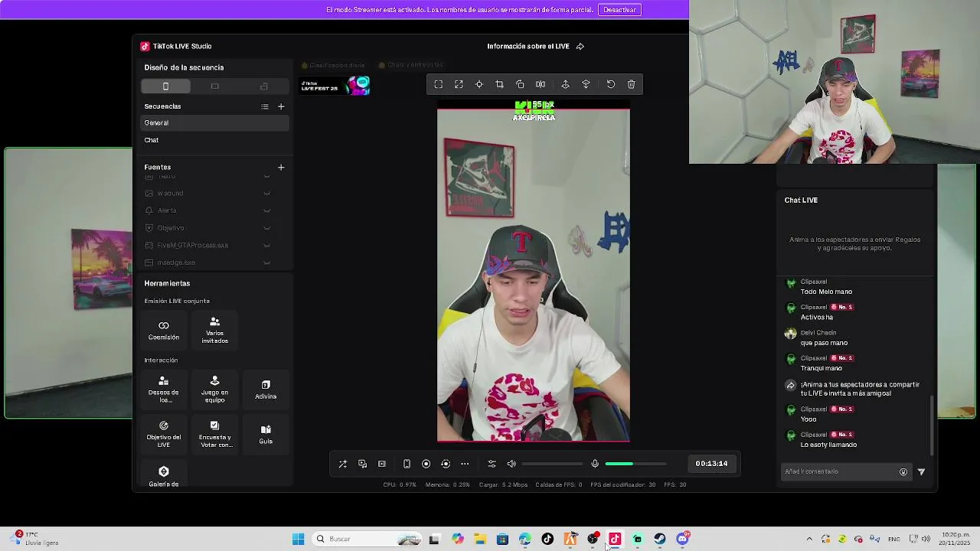Delete source with the trash icon
The height and width of the screenshot is (551, 980).
click(631, 84)
